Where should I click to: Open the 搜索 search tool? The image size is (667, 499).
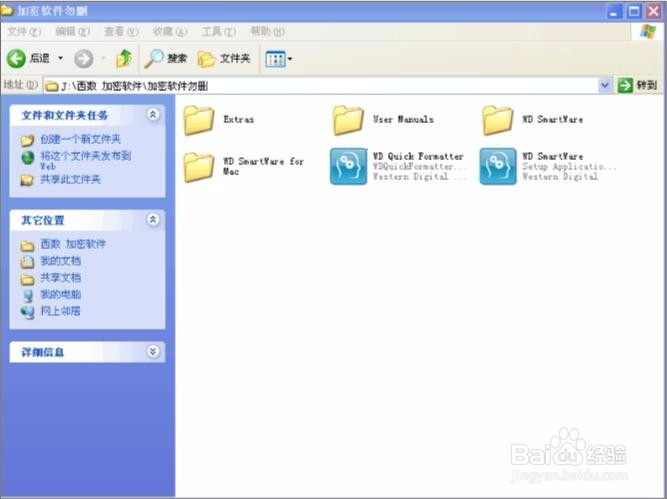pos(165,59)
